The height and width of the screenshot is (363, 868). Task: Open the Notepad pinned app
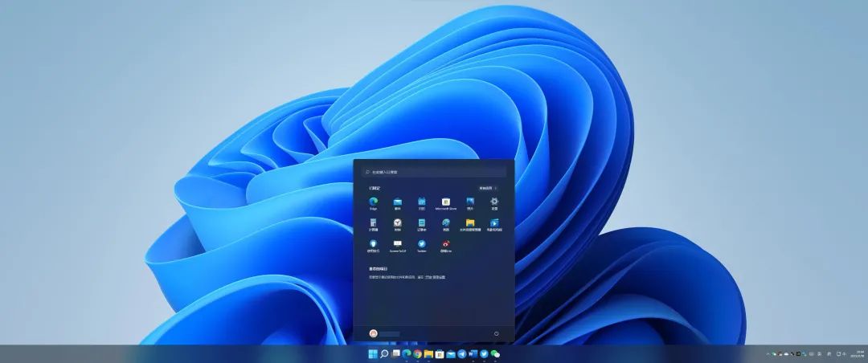(422, 225)
